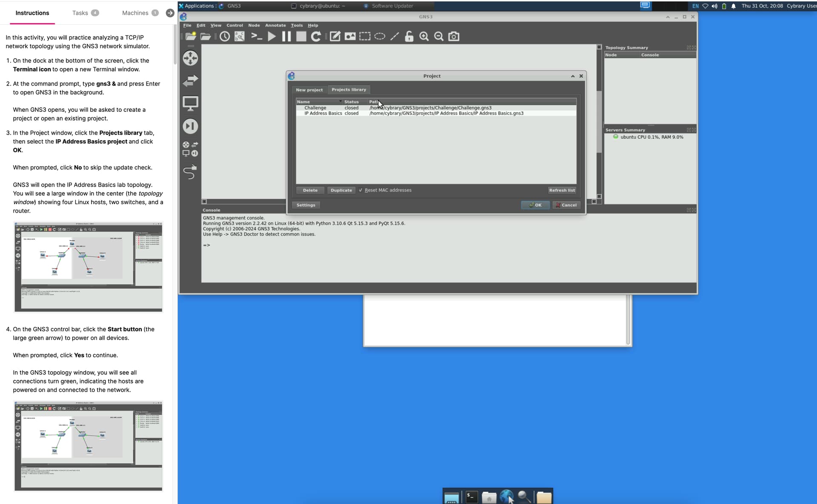Image resolution: width=817 pixels, height=504 pixels.
Task: Open console to all devices
Action: point(257,37)
